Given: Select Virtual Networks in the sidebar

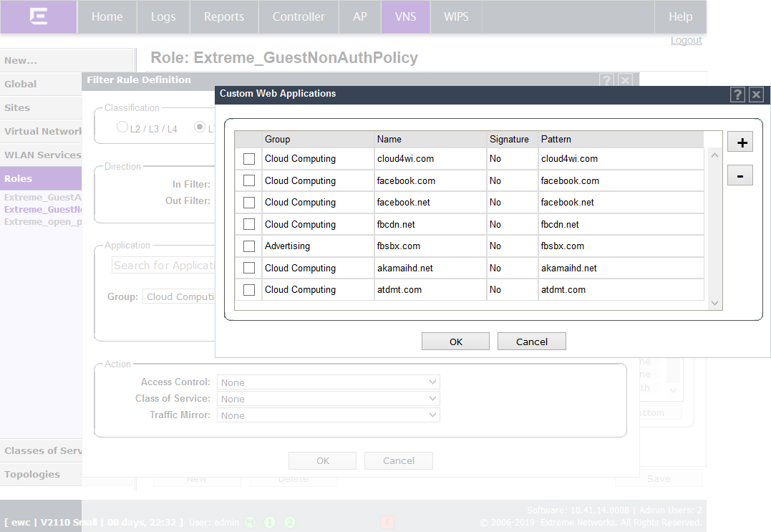Looking at the screenshot, I should pos(42,131).
